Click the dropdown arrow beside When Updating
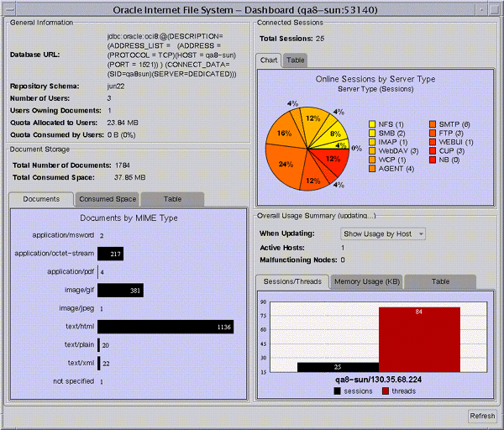Screen dimensions: 504x430 point(421,234)
